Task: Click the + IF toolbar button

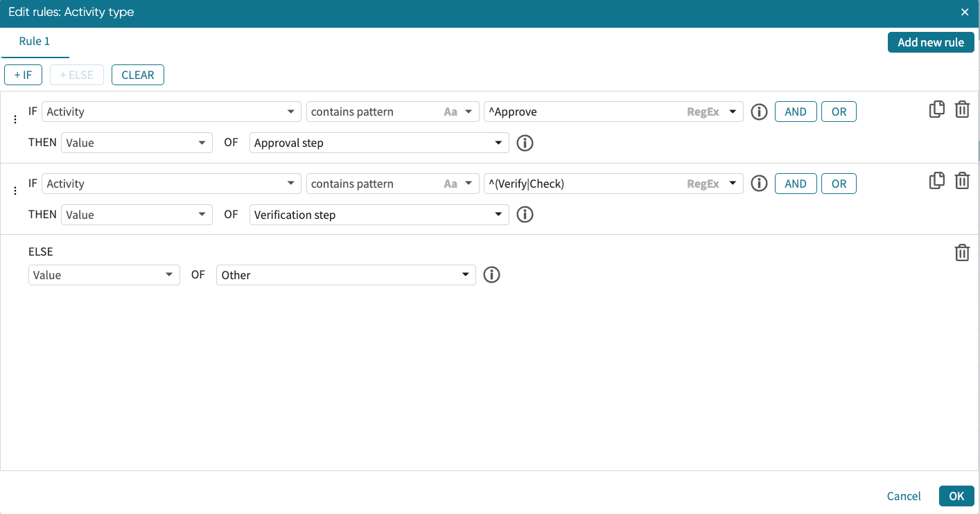Action: click(24, 75)
